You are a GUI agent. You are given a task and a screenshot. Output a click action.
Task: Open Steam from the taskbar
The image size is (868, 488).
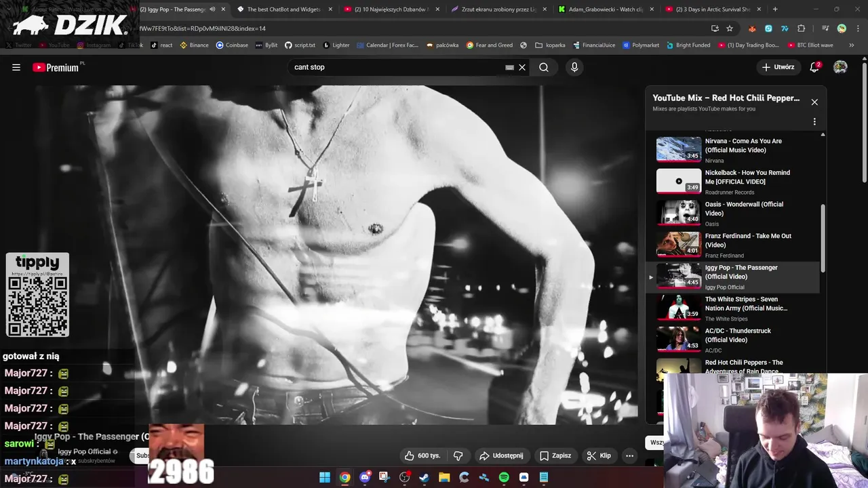[x=425, y=477]
